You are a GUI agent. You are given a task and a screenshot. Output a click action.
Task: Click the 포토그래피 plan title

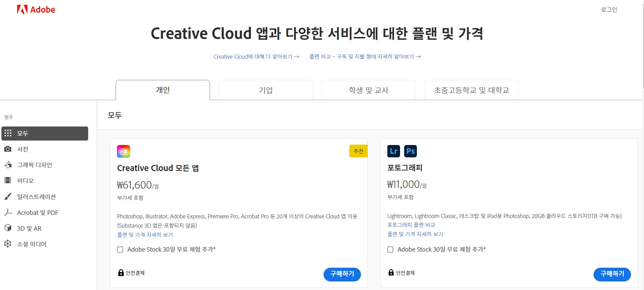pyautogui.click(x=405, y=168)
